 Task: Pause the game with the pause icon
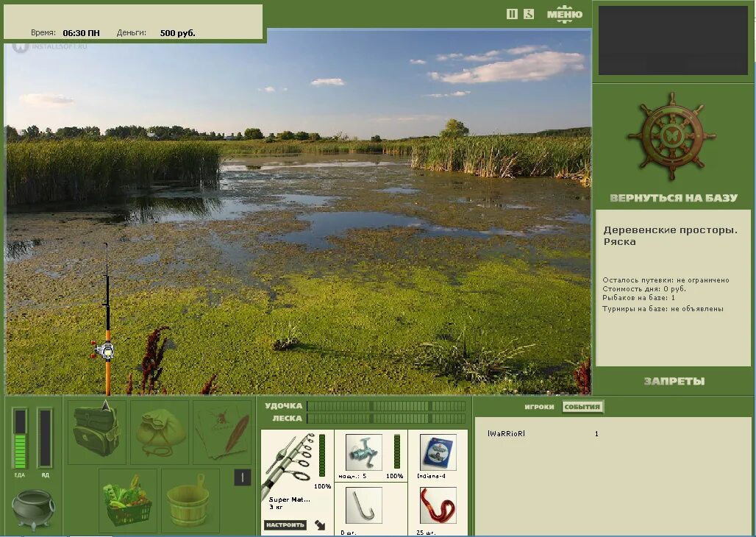pyautogui.click(x=512, y=14)
